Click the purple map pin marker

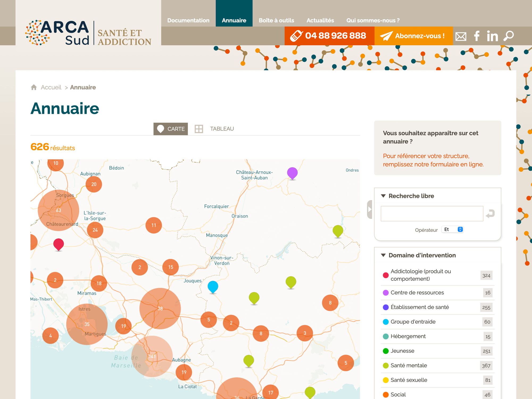tap(292, 173)
